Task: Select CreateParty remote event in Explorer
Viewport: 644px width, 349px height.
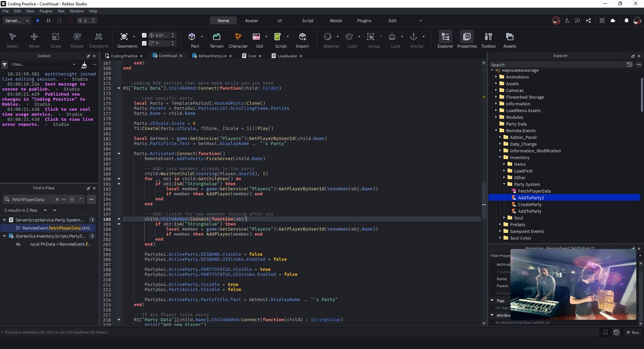Action: click(530, 205)
